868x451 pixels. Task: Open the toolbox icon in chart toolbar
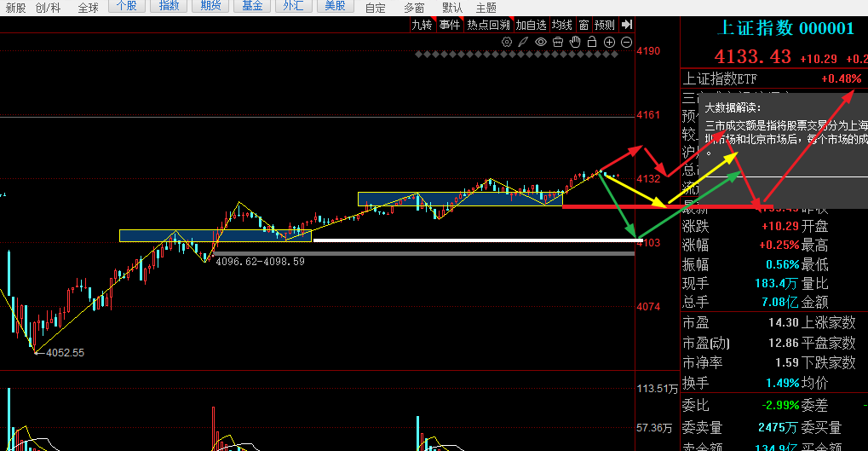tap(558, 42)
